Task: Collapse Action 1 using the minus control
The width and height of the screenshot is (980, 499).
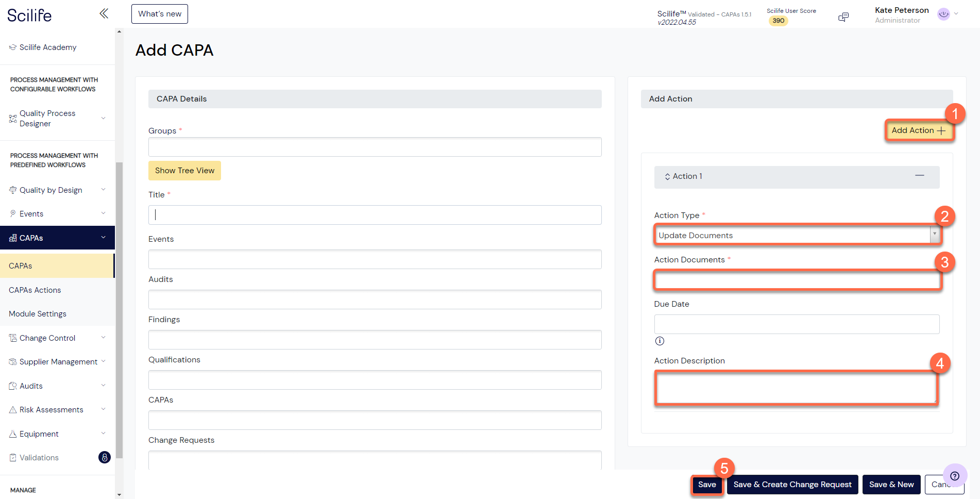Action: click(920, 176)
